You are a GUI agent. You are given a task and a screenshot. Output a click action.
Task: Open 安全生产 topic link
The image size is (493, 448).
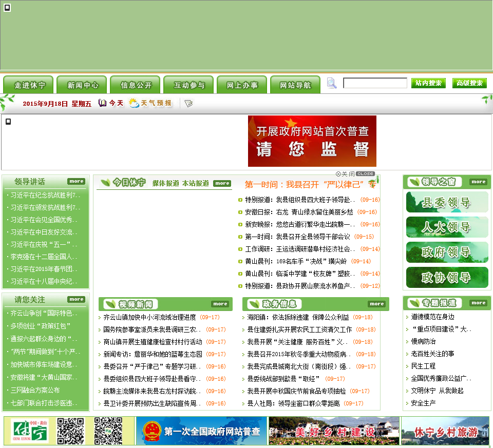pos(423,403)
